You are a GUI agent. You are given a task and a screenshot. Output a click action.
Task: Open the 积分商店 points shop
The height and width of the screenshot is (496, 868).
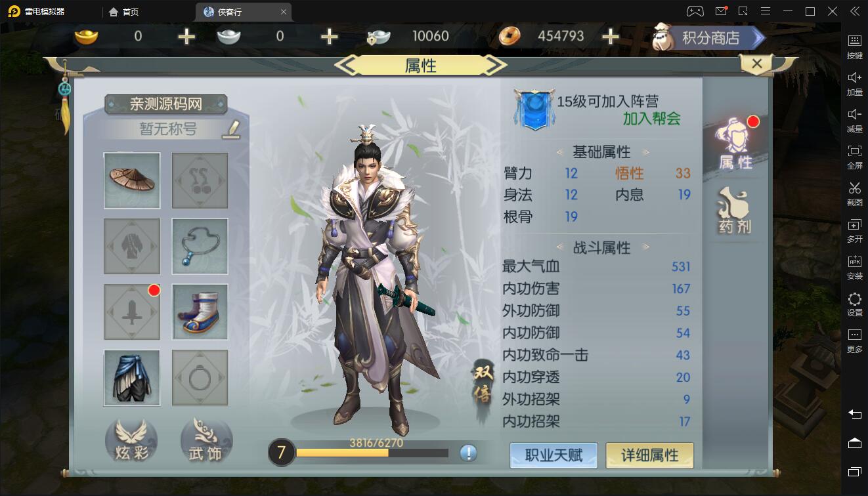point(709,37)
